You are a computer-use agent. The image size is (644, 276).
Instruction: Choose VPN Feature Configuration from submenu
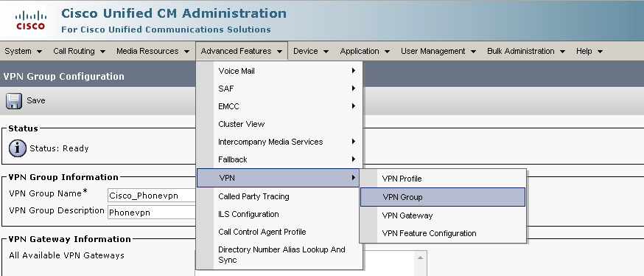click(443, 233)
